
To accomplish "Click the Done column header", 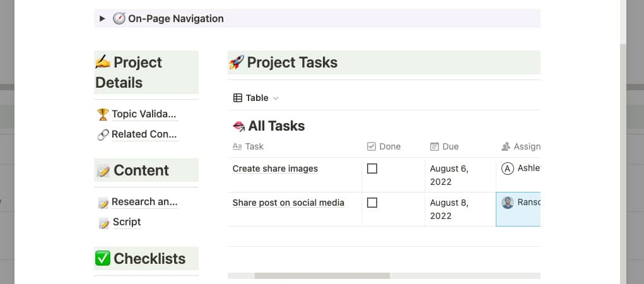I will tap(384, 146).
